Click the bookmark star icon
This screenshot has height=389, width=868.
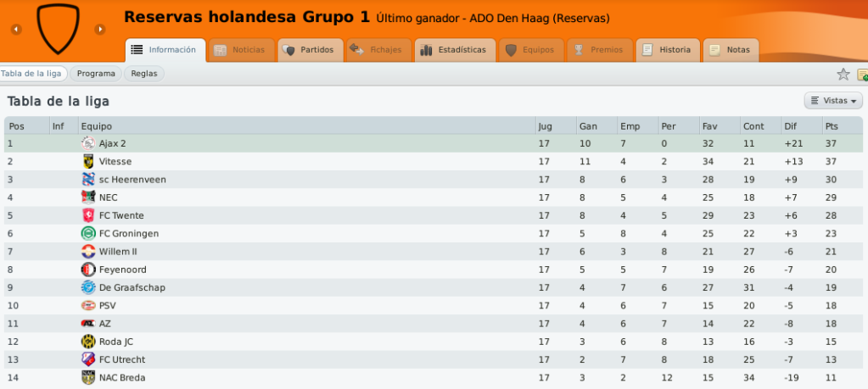coord(843,74)
